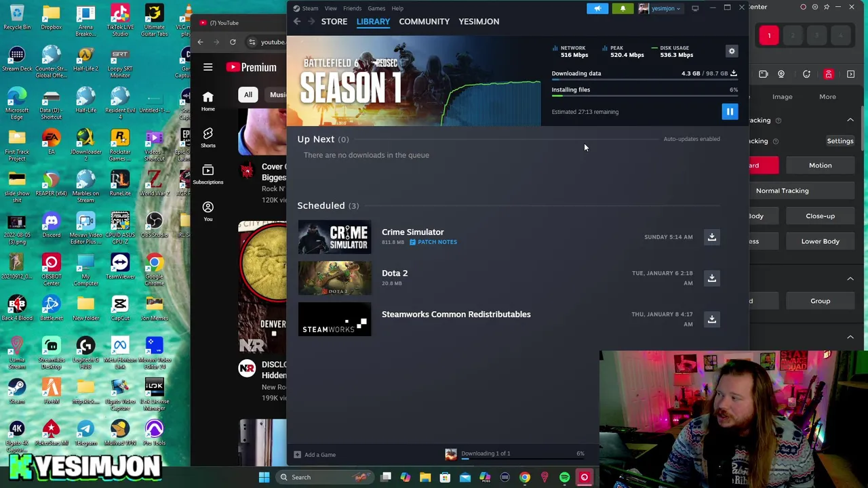Open Google Chrome from the taskbar
The image size is (868, 488).
pos(525,477)
